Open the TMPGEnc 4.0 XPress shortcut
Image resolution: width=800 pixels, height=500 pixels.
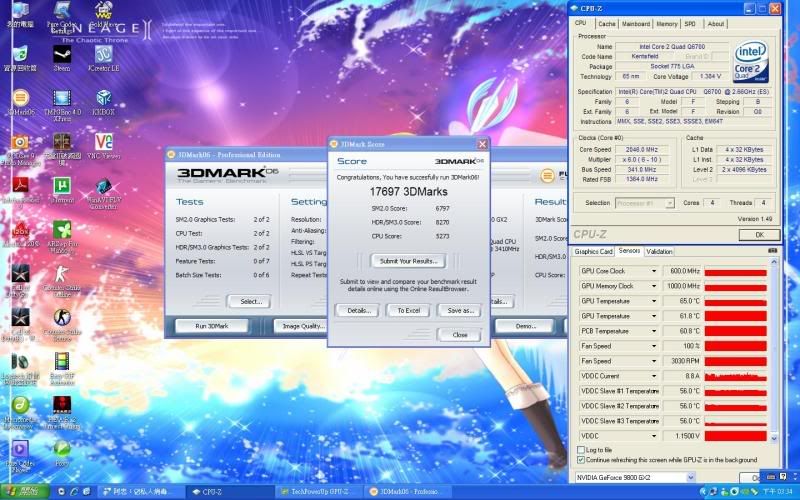coord(61,98)
